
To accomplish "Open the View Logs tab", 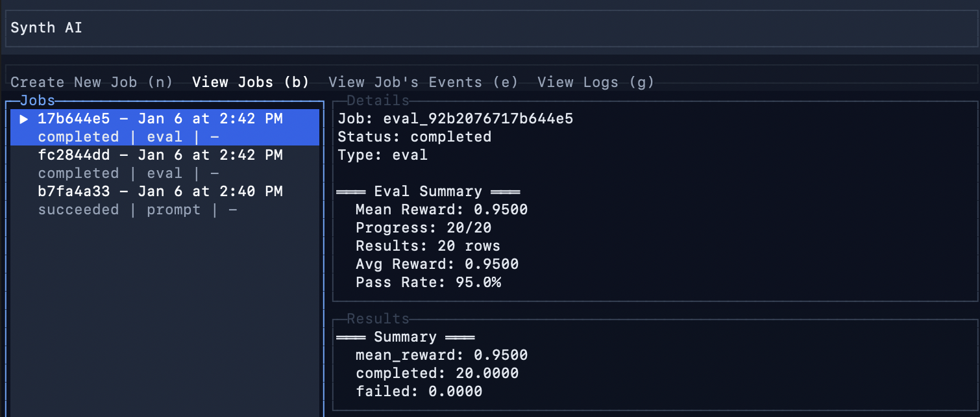I will pos(595,82).
